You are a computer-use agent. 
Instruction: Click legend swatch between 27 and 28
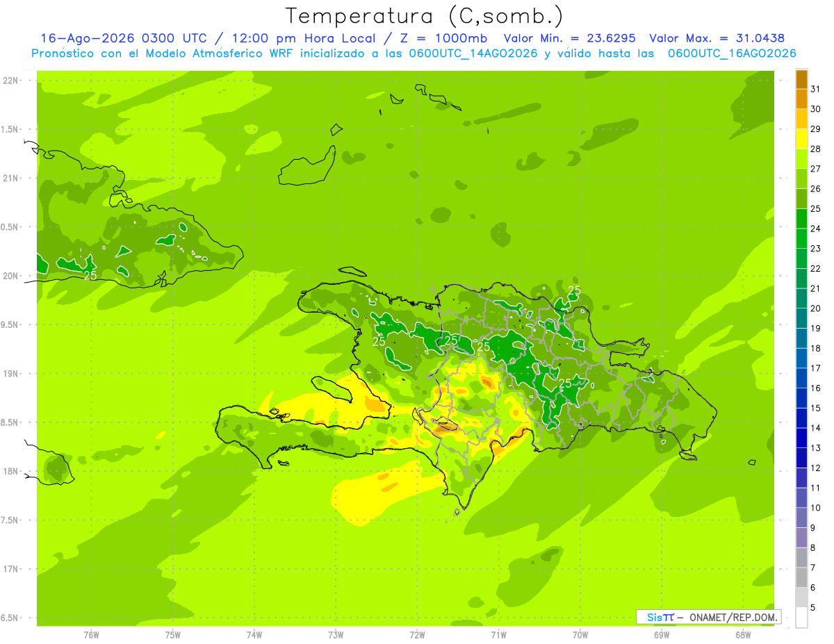click(801, 159)
